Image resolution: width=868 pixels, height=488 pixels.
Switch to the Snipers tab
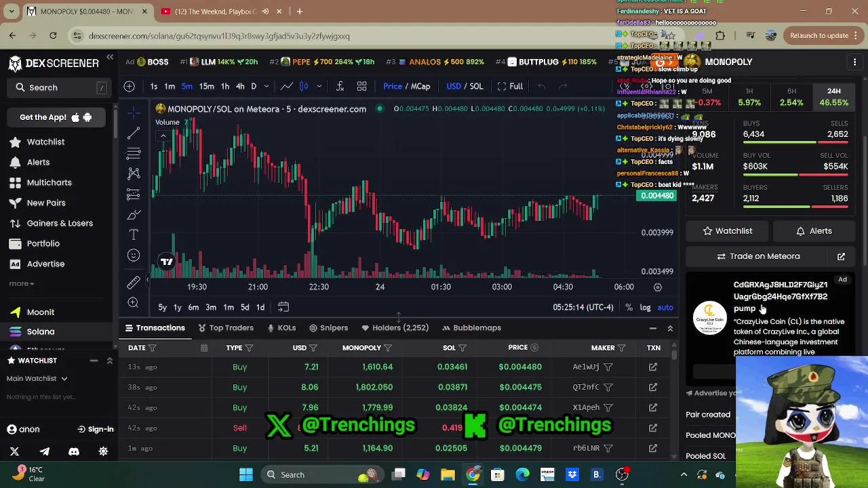(x=329, y=328)
